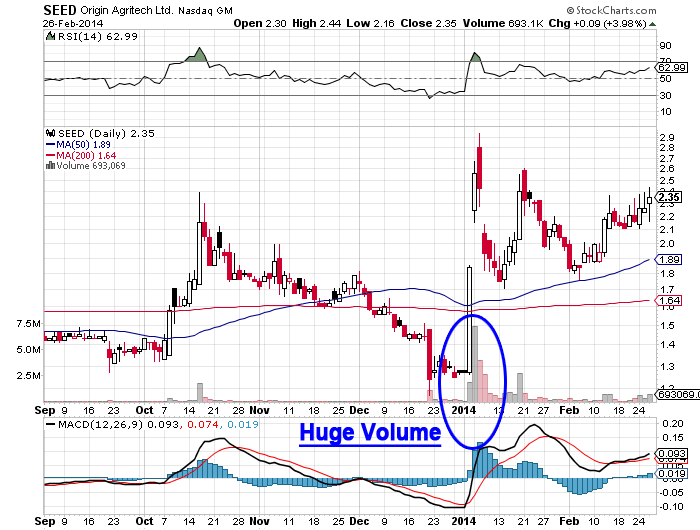Click the Dec label on the bottom date axis

tap(359, 521)
